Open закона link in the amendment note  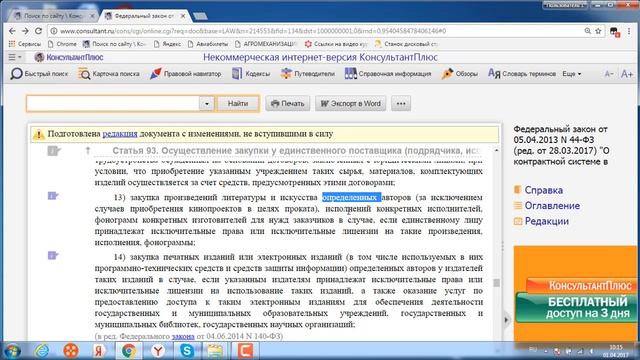[183, 336]
